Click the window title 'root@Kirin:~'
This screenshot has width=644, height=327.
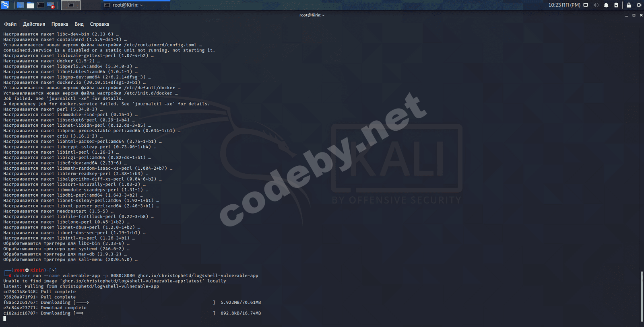(312, 15)
